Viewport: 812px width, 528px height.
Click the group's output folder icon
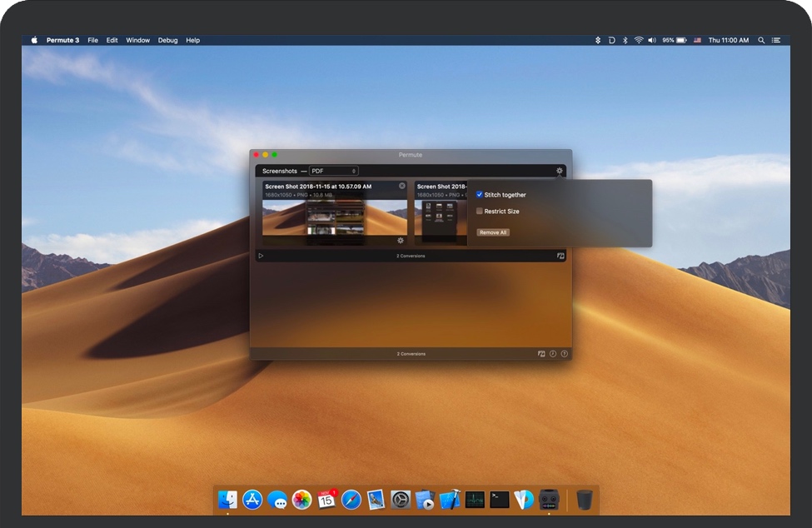(x=560, y=256)
